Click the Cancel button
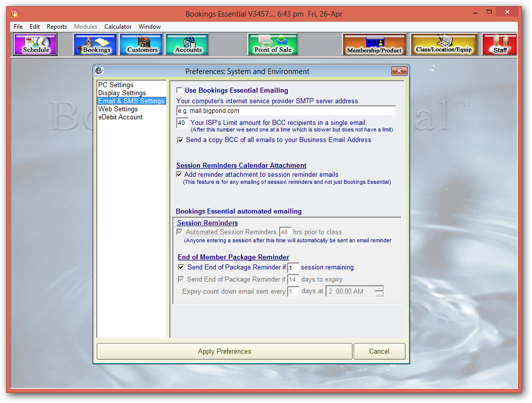Screen dimensions: 532x403 click(x=379, y=352)
